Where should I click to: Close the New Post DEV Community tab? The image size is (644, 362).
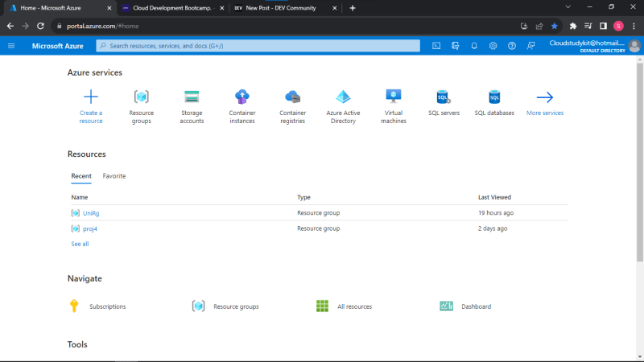point(334,8)
